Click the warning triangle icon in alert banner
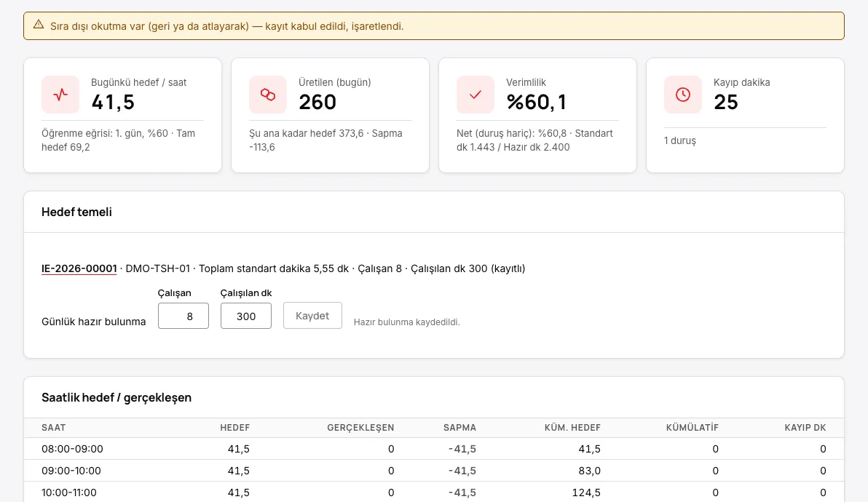 coord(38,24)
